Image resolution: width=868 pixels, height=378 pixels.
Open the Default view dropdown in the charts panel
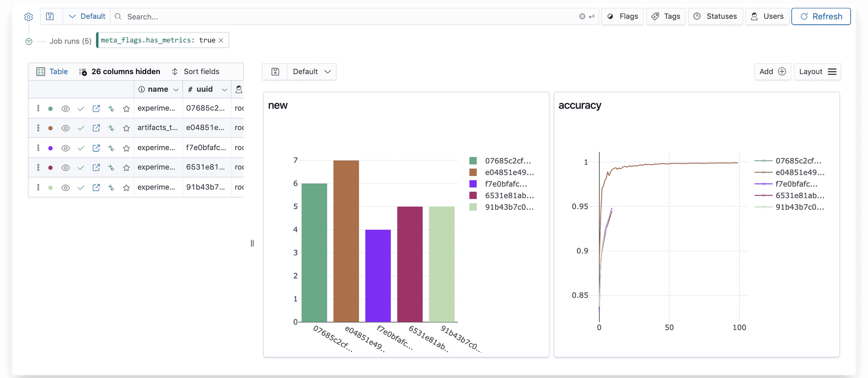point(311,72)
